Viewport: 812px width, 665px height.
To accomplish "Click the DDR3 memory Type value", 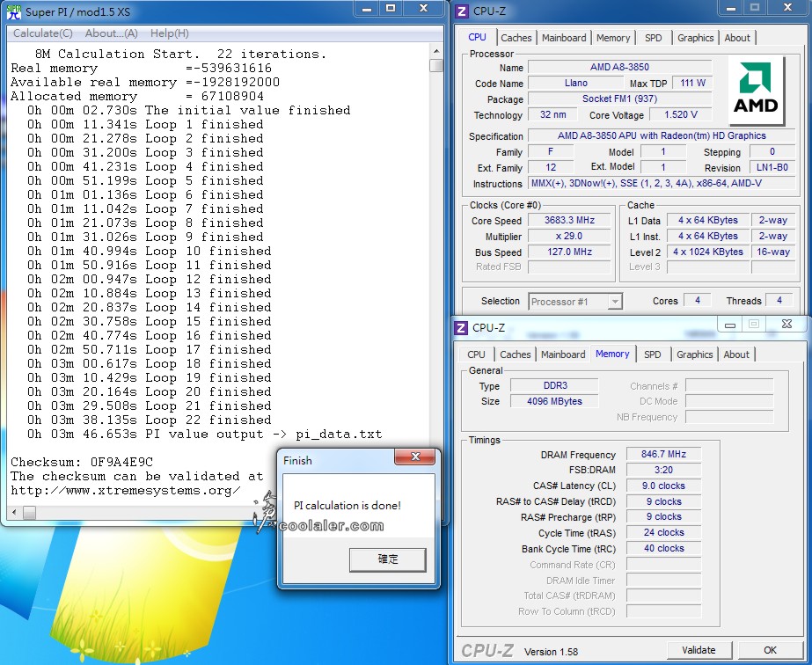I will [x=554, y=385].
